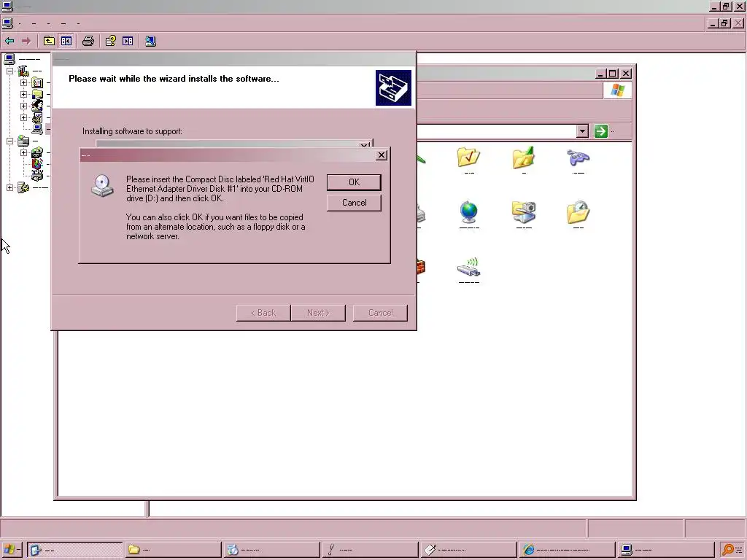Select System Tools node in console tree

(29, 71)
